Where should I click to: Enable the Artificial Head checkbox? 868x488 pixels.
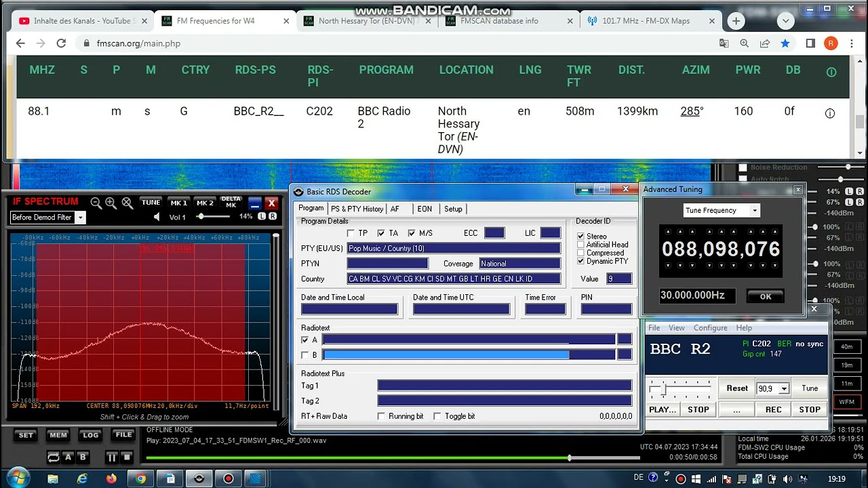point(581,245)
